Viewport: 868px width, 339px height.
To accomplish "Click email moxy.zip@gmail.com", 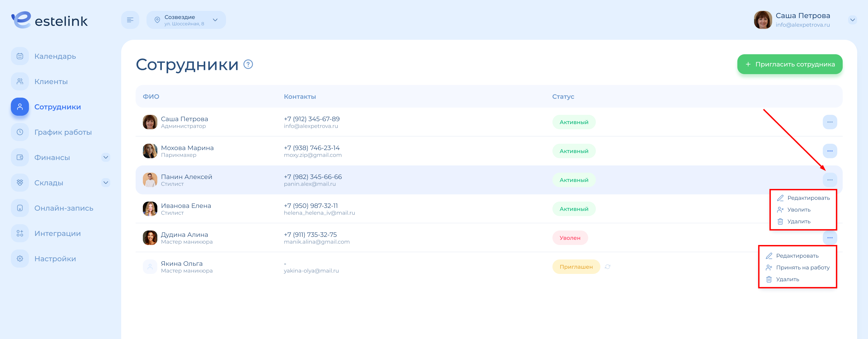I will [x=313, y=155].
